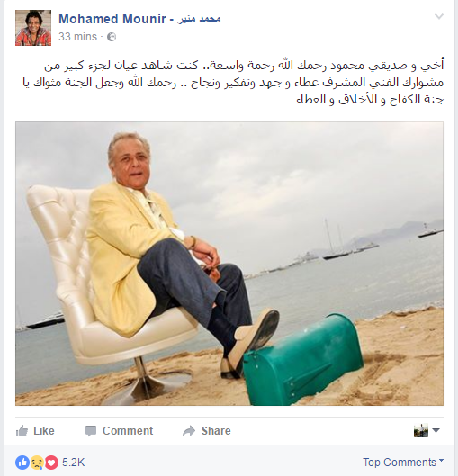This screenshot has width=458, height=476.
Task: Click the Share button text
Action: (x=216, y=431)
